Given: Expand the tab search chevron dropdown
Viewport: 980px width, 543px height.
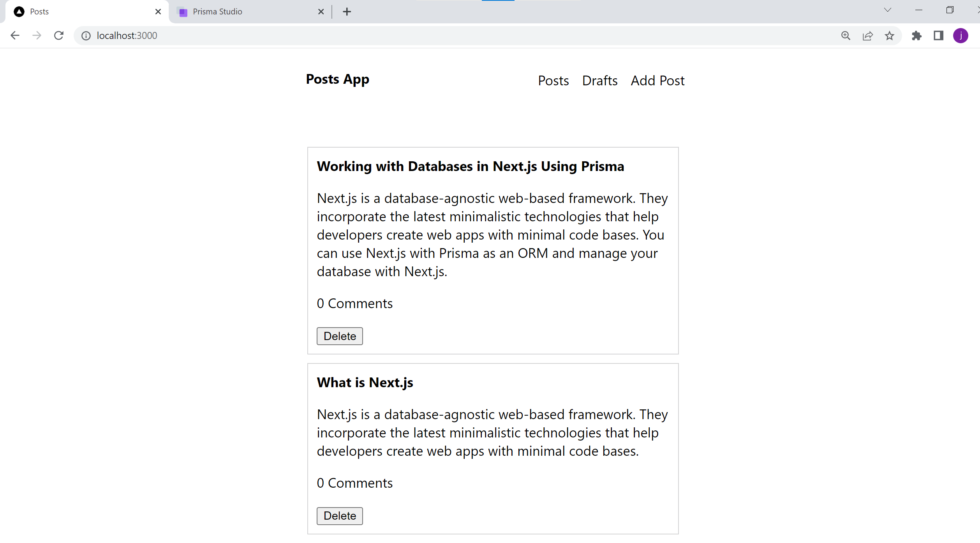Looking at the screenshot, I should tap(888, 10).
